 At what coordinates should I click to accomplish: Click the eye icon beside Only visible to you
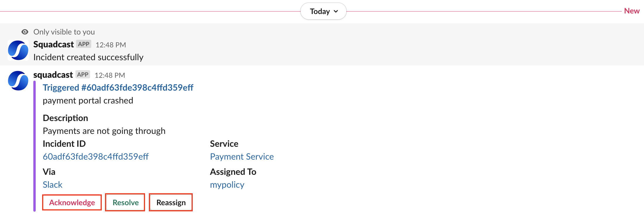pos(25,32)
